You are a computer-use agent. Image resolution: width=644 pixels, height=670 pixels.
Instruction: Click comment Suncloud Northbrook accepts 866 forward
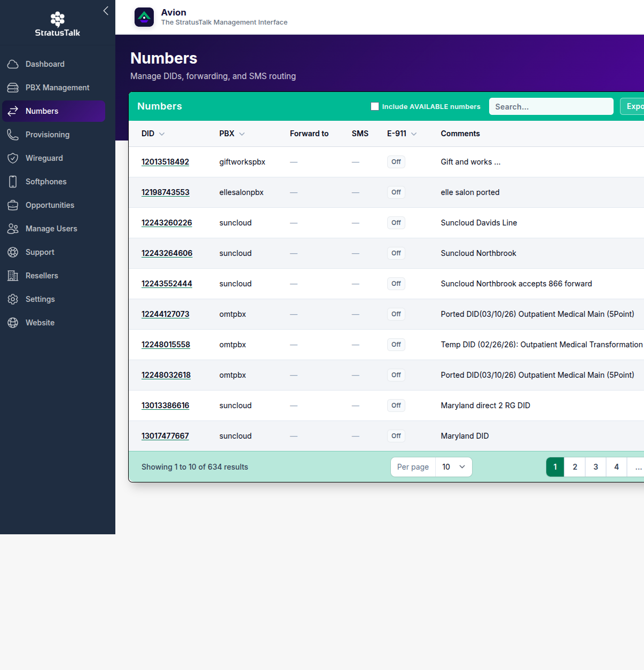point(516,284)
